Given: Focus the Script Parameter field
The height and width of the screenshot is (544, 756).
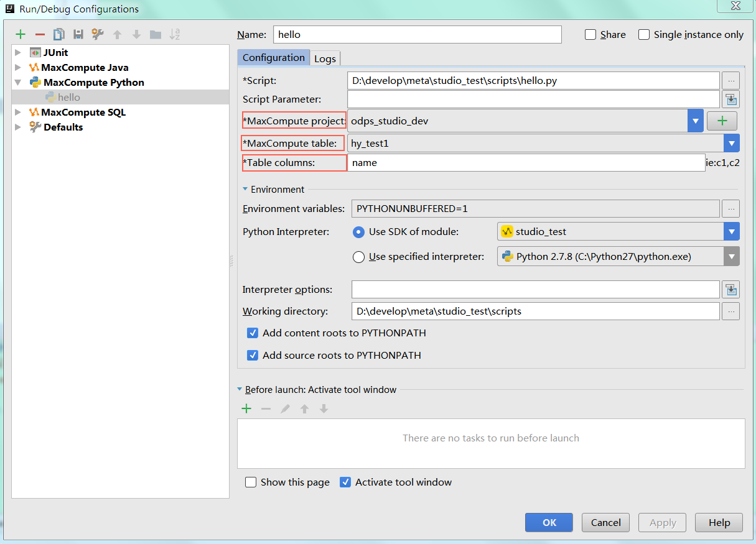Looking at the screenshot, I should point(533,99).
